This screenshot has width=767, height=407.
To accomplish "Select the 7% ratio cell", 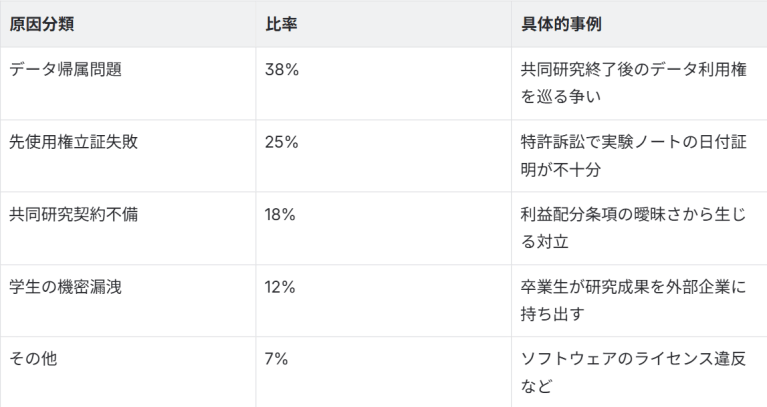I will click(276, 359).
